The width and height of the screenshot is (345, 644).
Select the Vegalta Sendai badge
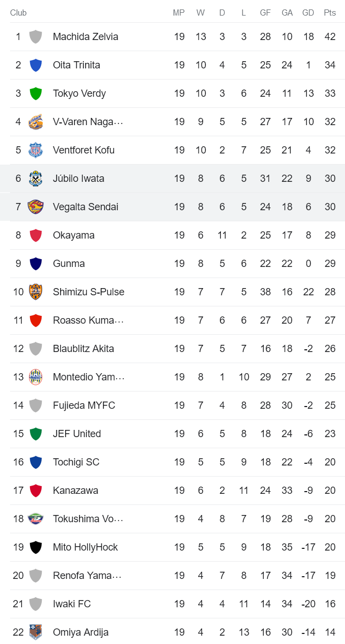(x=36, y=207)
